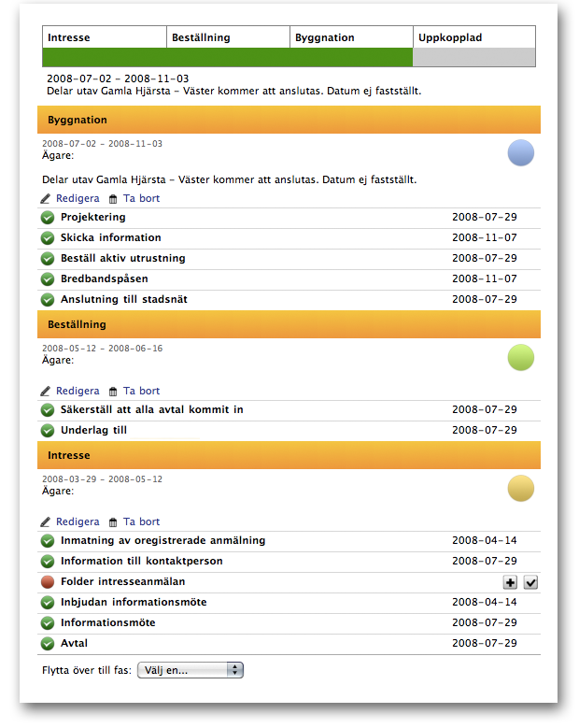The height and width of the screenshot is (728, 579).
Task: Click the plus icon on Folder intresseanmälan row
Action: click(510, 582)
